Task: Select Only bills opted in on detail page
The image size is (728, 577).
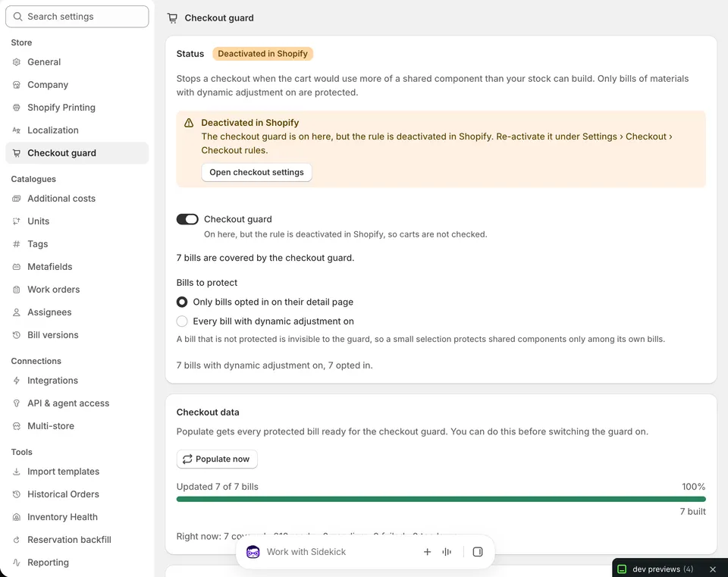Action: (x=182, y=302)
